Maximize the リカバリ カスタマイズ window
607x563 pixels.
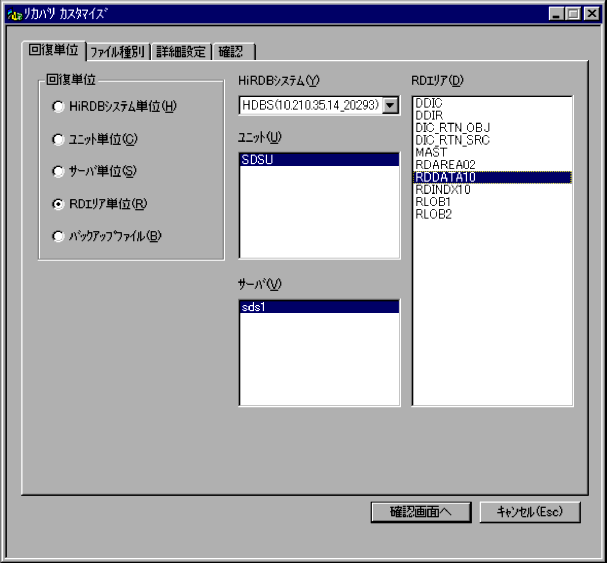(573, 14)
